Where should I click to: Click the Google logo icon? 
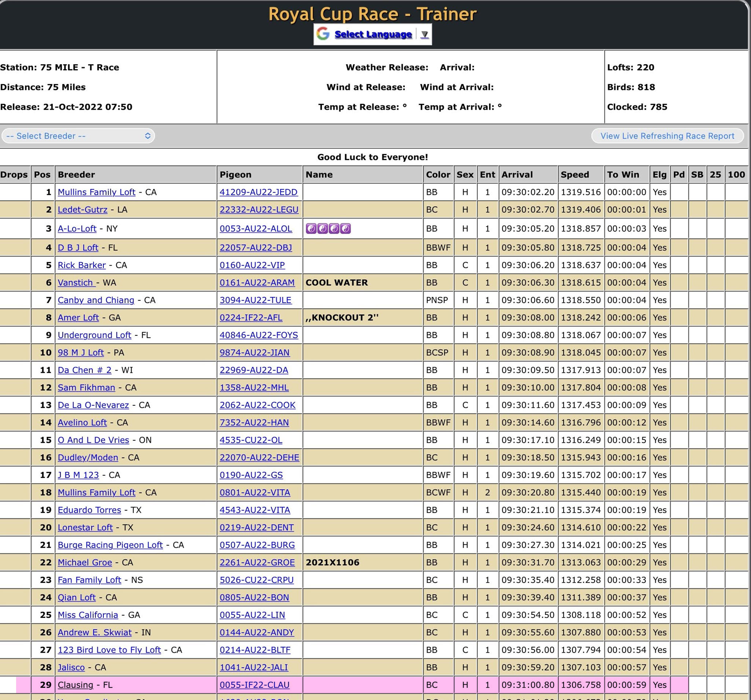(323, 34)
